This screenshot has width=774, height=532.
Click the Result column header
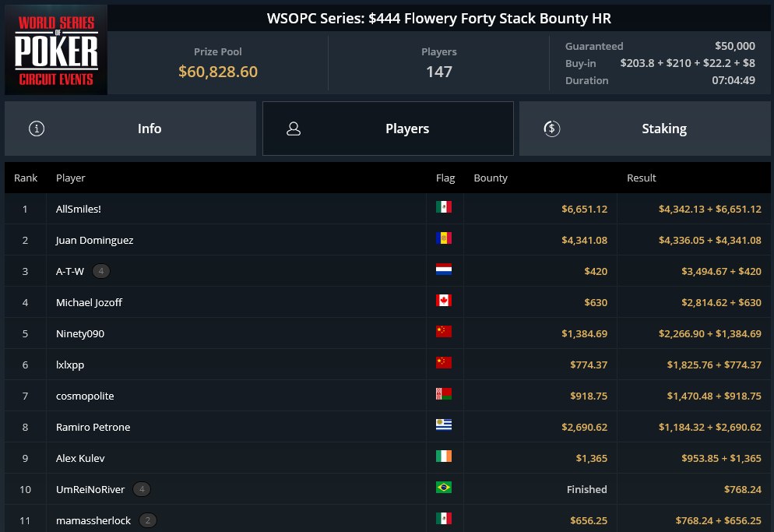point(641,178)
